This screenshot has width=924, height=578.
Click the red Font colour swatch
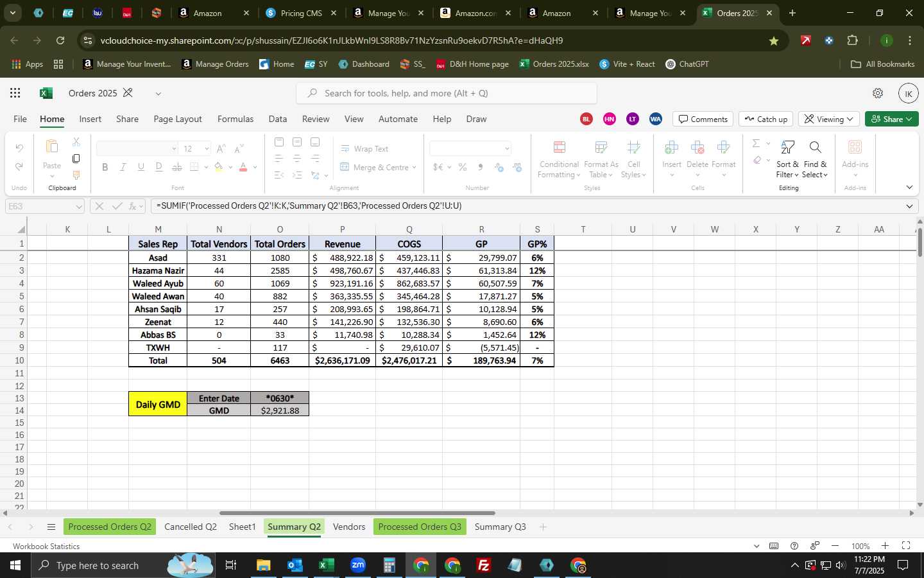click(243, 168)
